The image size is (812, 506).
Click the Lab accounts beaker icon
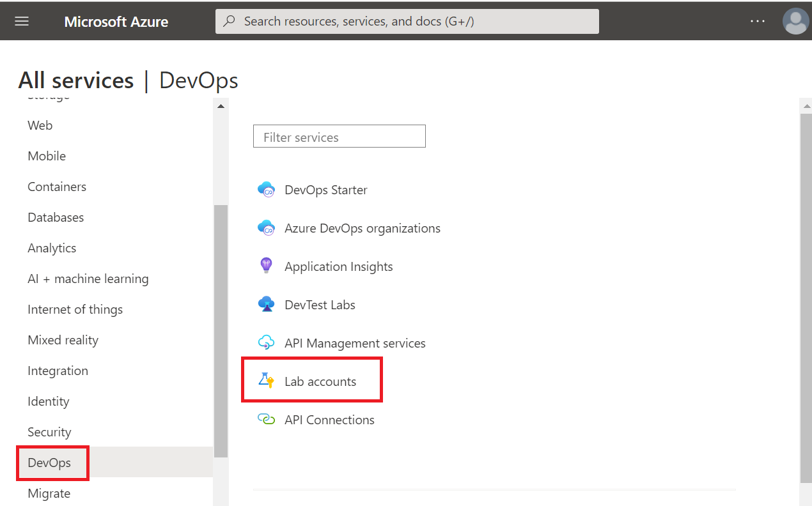267,381
